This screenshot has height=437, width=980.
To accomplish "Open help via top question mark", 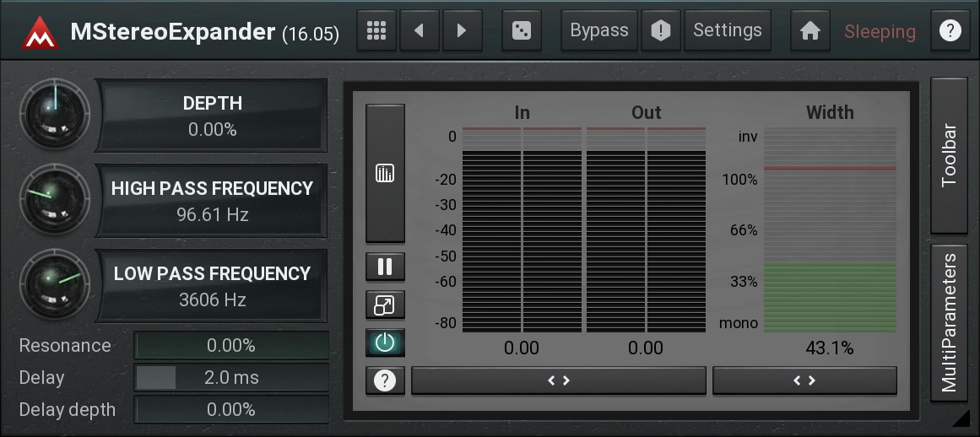I will (x=950, y=30).
